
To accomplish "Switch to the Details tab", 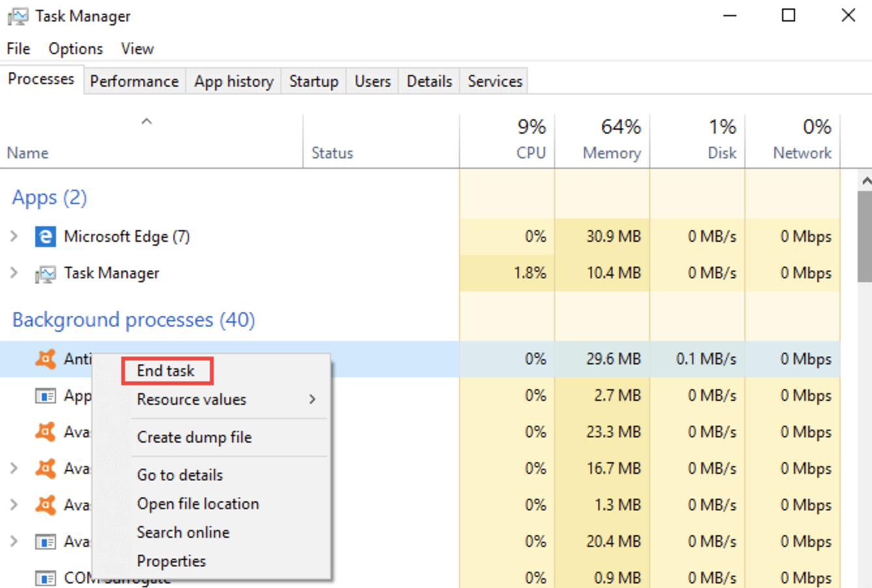I will coord(429,81).
